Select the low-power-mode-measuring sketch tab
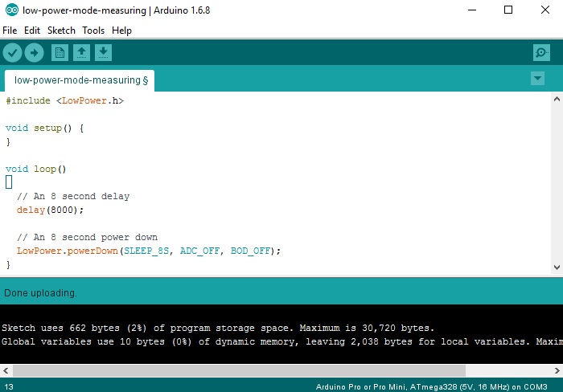Viewport: 563px width, 392px height. [80, 80]
